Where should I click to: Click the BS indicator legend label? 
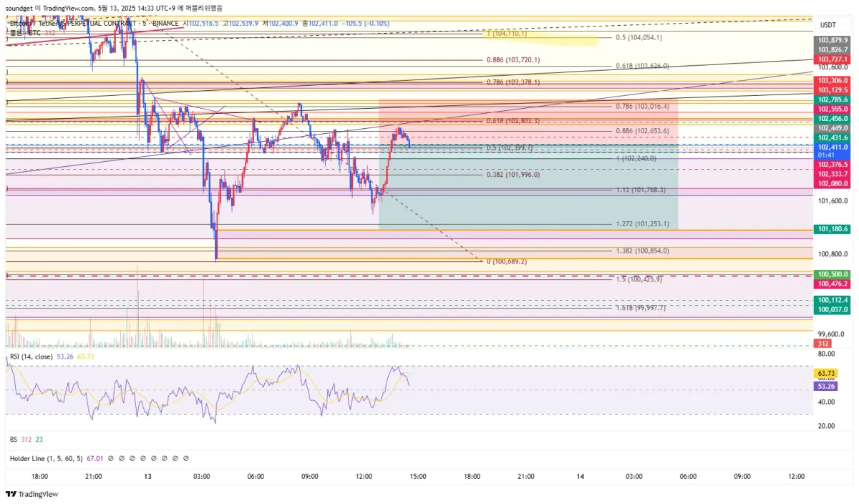(13, 440)
